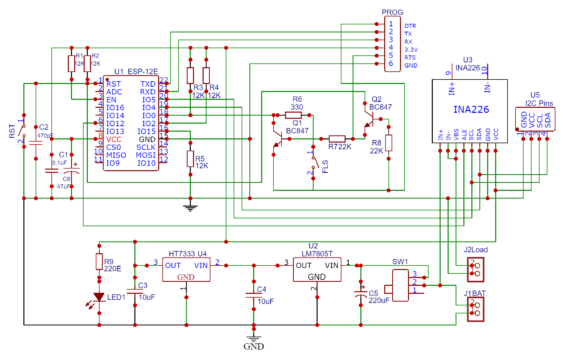Select the U5 I2C Pins connector

click(x=535, y=119)
